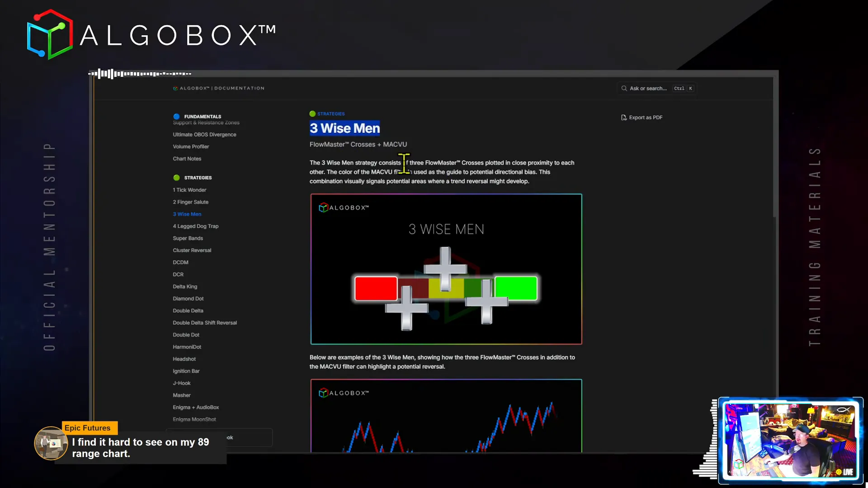Viewport: 868px width, 488px height.
Task: Click the green Strategies breadcrumb dot
Action: click(x=312, y=114)
